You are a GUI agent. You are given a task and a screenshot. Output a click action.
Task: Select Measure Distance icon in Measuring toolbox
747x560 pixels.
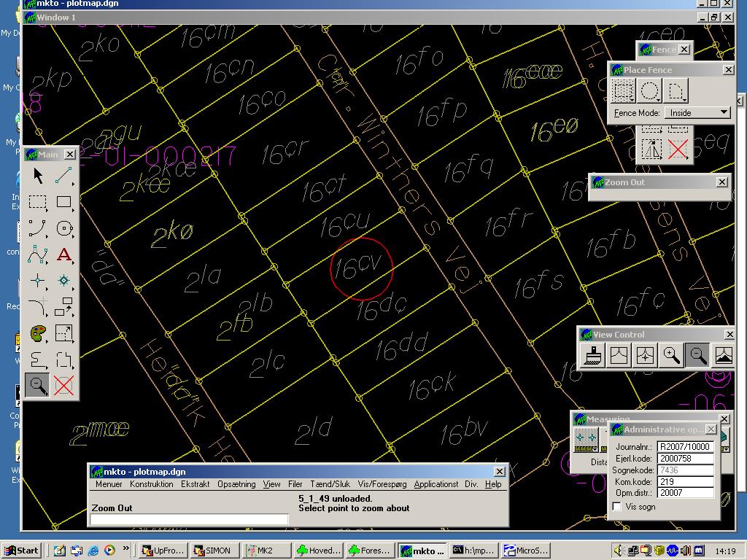tap(587, 441)
